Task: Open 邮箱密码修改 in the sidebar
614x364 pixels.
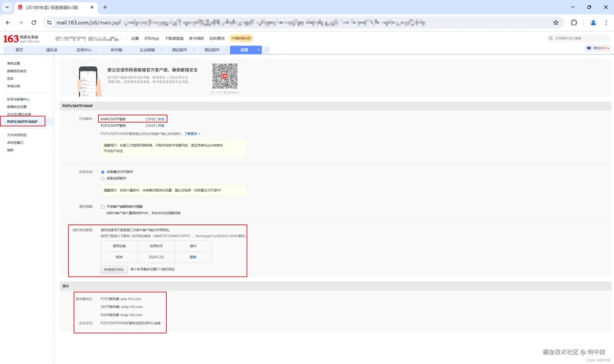Action: coord(17,71)
